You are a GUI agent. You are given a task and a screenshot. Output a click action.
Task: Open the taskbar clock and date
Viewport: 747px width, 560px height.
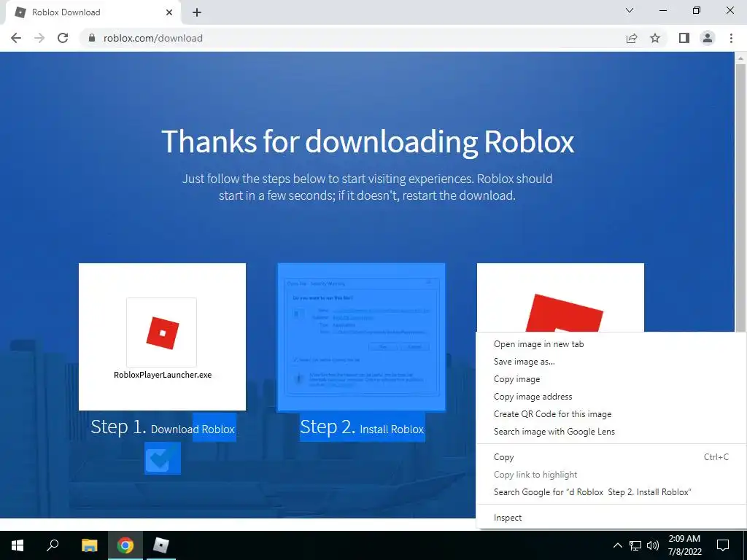pos(684,545)
